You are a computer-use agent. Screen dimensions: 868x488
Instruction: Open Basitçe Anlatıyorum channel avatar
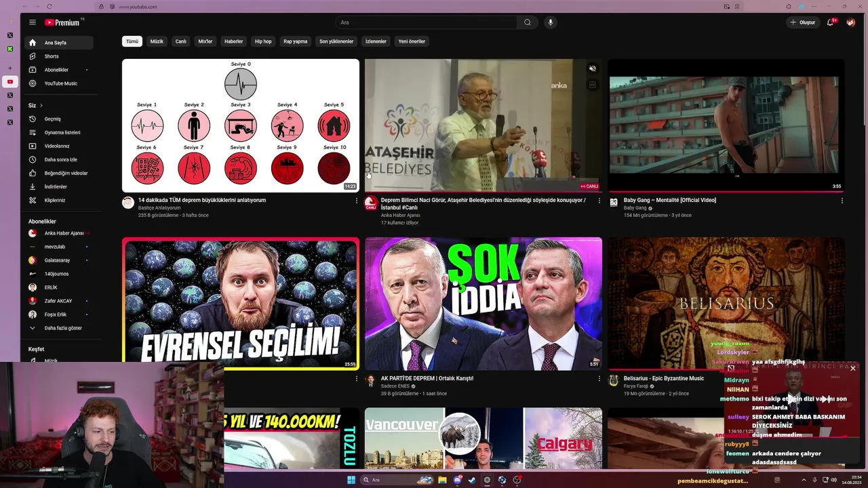128,203
